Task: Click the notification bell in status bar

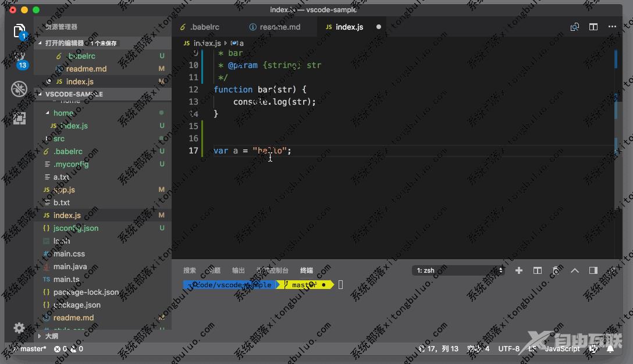Action: pyautogui.click(x=610, y=349)
